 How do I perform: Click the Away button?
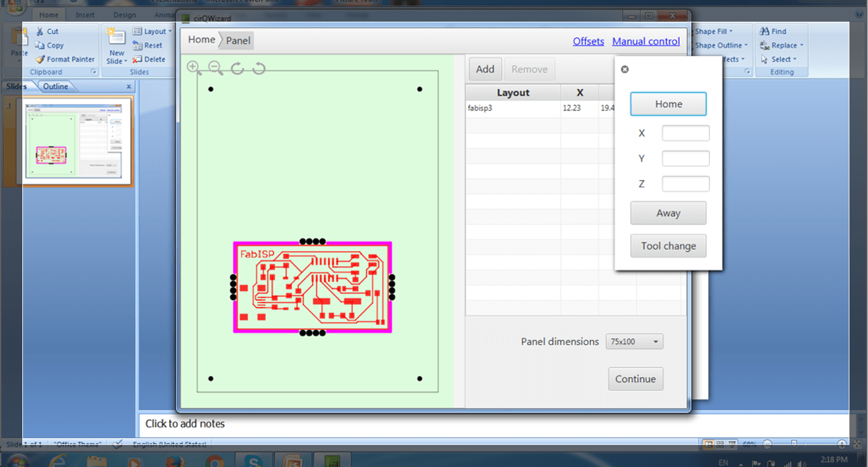pos(668,213)
